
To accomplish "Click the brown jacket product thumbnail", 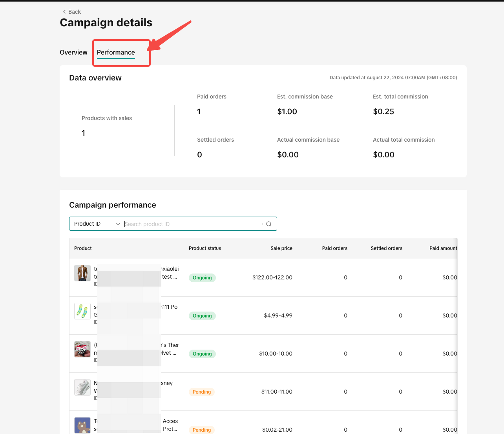I will pos(82,273).
